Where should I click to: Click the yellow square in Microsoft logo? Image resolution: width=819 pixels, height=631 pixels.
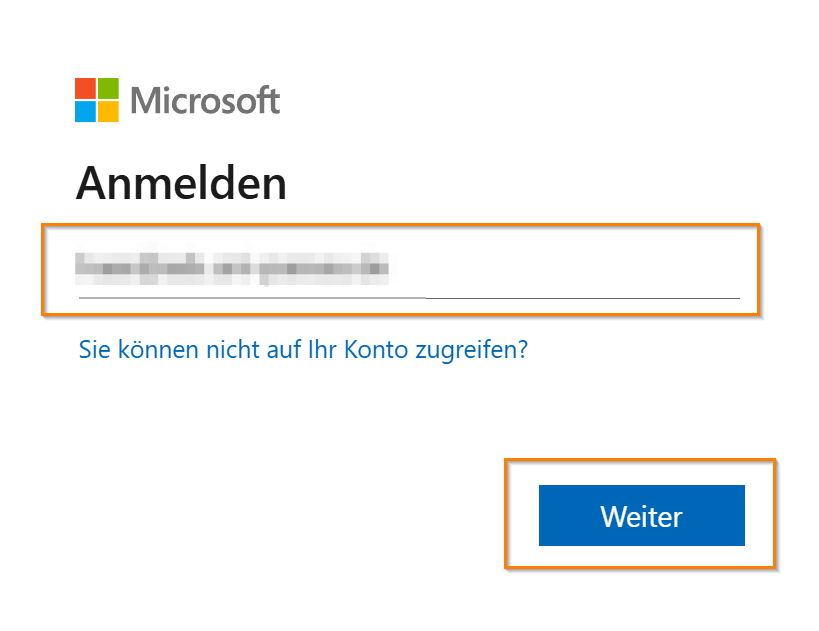108,111
